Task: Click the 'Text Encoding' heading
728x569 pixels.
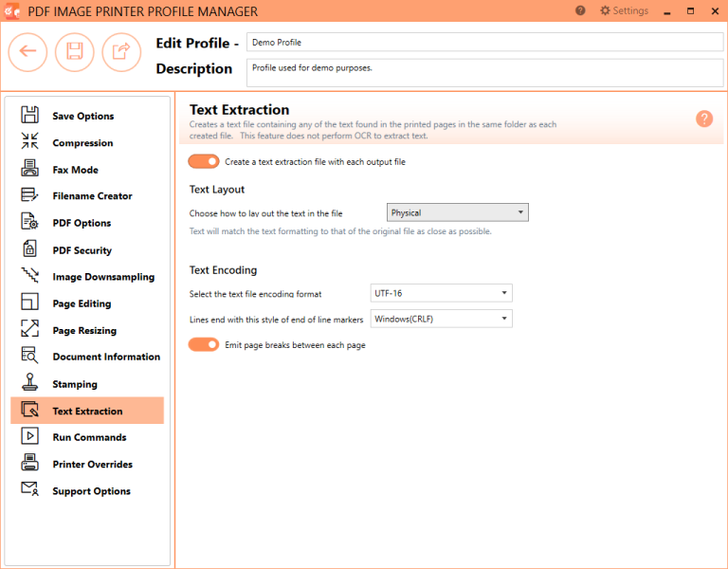Action: coord(223,270)
